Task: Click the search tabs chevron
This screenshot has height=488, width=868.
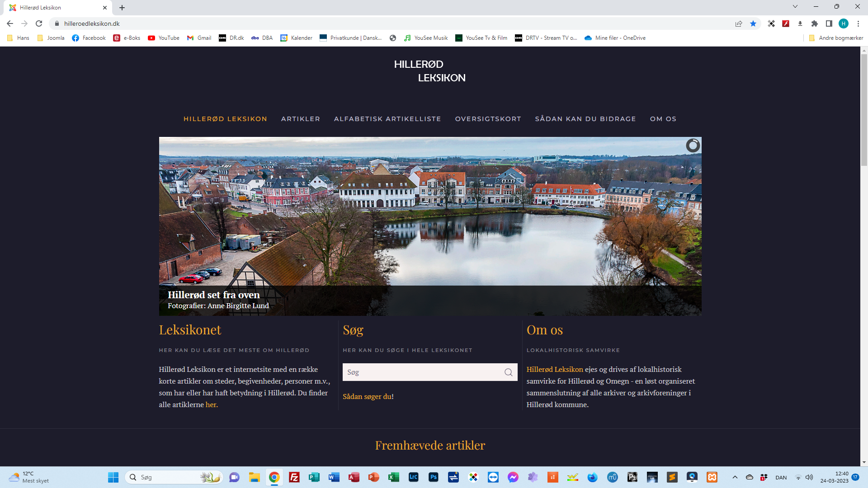Action: [795, 6]
